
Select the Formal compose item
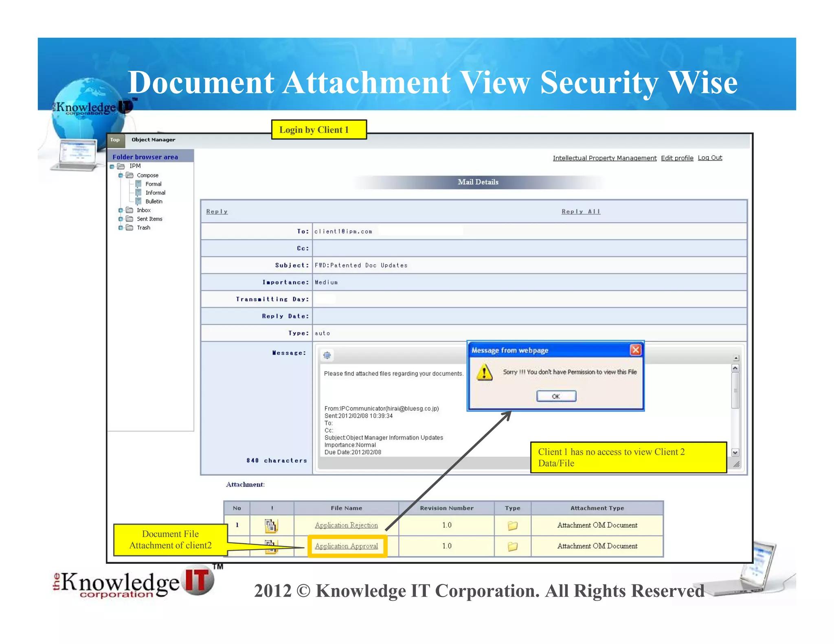pos(154,184)
